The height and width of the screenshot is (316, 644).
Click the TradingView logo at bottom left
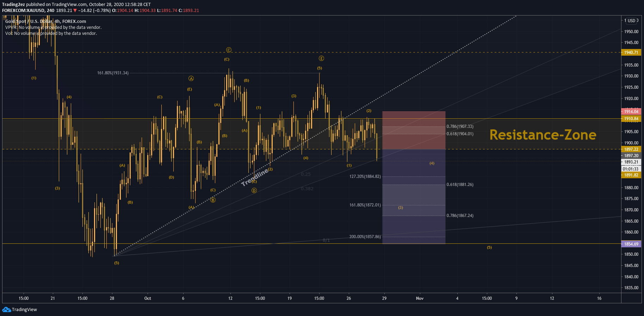(x=19, y=310)
